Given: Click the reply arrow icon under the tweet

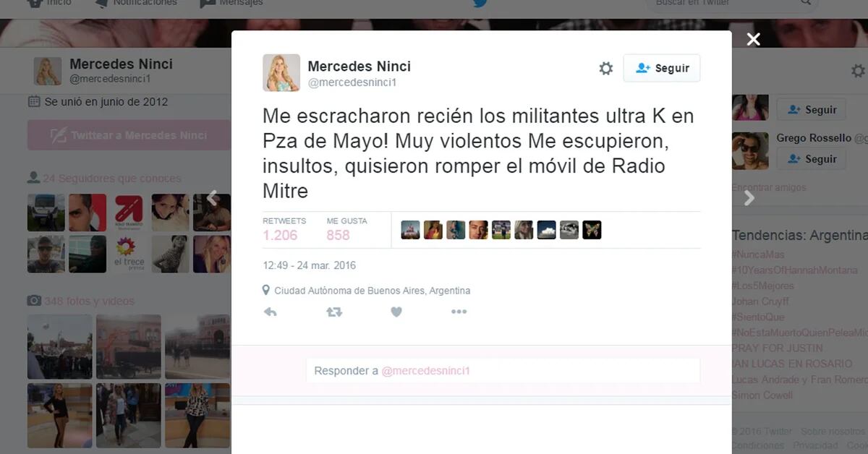Looking at the screenshot, I should (x=270, y=312).
